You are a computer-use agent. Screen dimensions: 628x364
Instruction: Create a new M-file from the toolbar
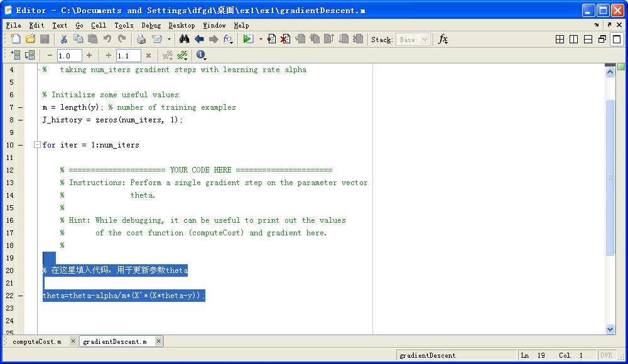click(x=16, y=40)
